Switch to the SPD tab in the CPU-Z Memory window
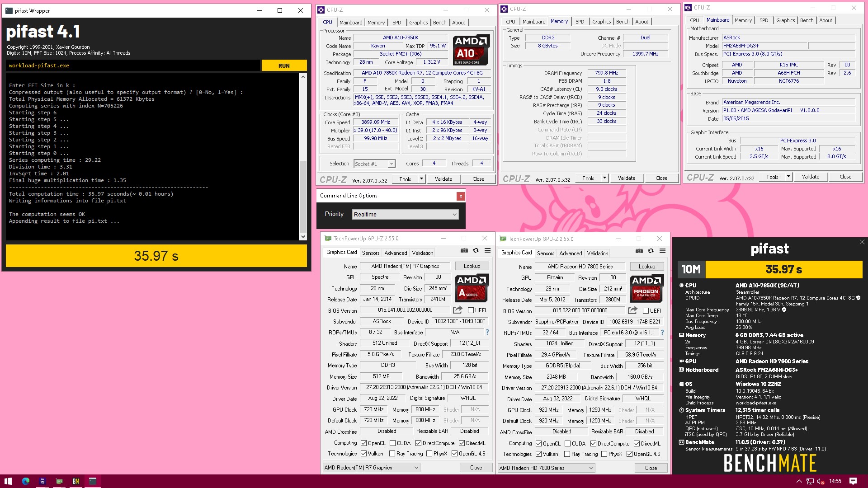The image size is (868, 488). [x=580, y=22]
